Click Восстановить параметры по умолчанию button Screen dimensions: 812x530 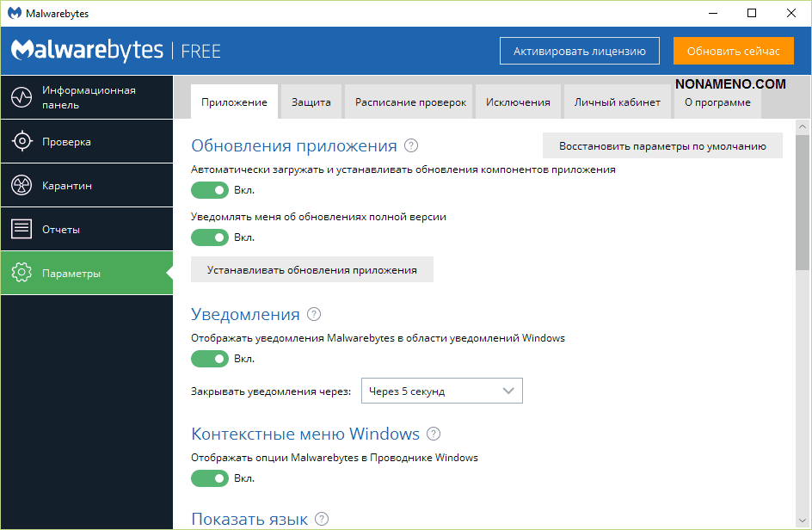(662, 146)
